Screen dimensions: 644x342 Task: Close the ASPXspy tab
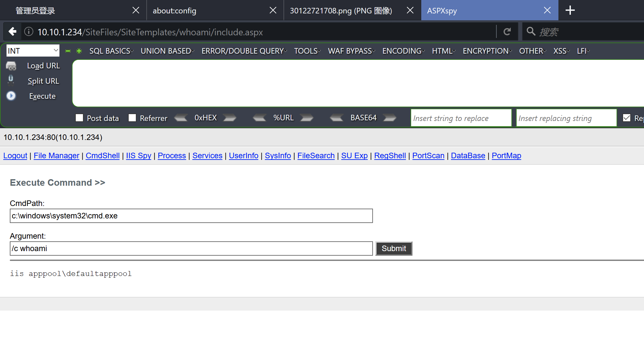click(547, 10)
